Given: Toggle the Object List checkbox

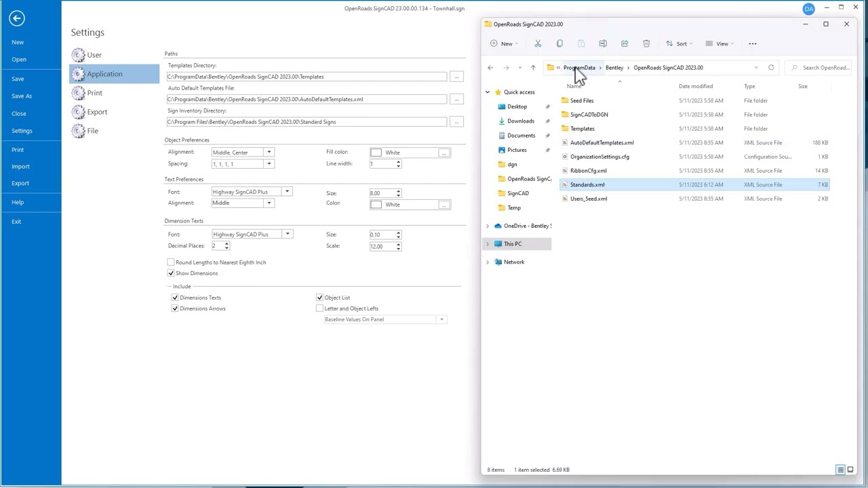Looking at the screenshot, I should pyautogui.click(x=319, y=298).
